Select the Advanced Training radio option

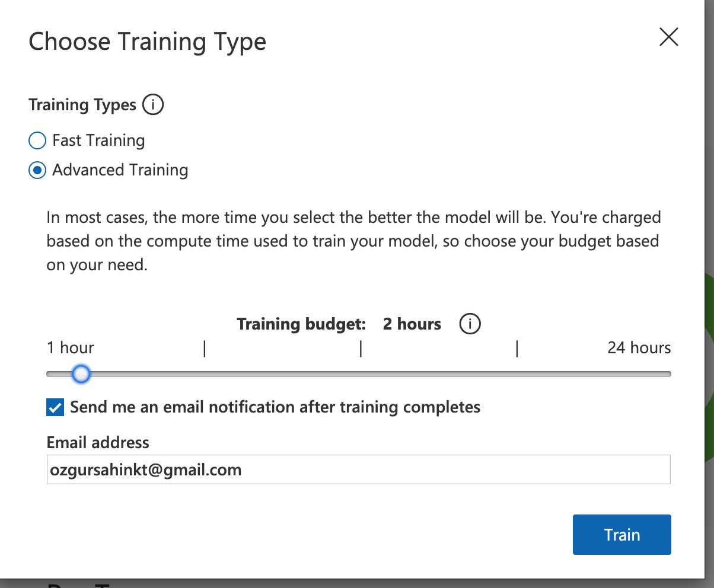tap(37, 170)
